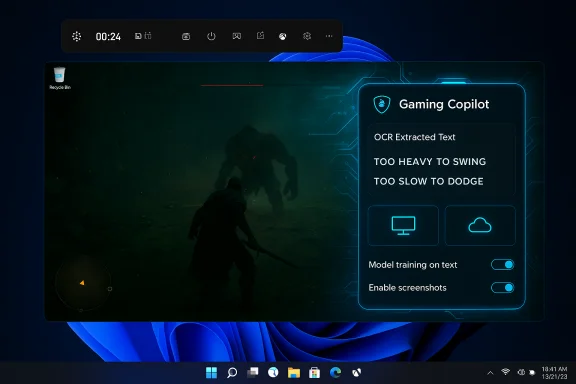This screenshot has width=576, height=384.
Task: Click the power icon in Game Bar
Action: tap(211, 36)
